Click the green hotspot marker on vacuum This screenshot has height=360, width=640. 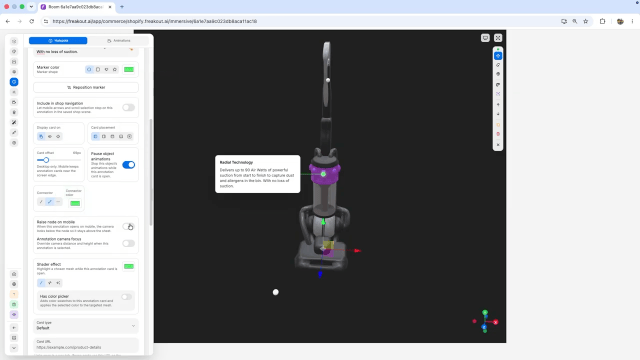(x=323, y=174)
